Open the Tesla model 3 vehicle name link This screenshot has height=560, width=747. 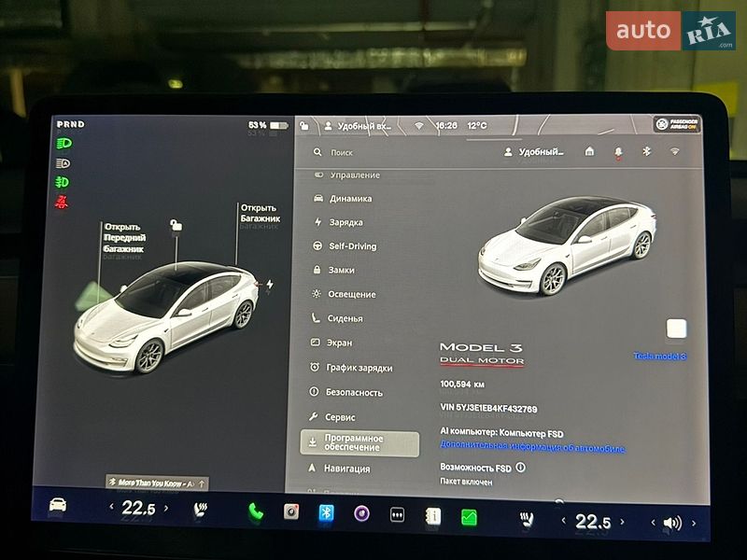coord(660,357)
